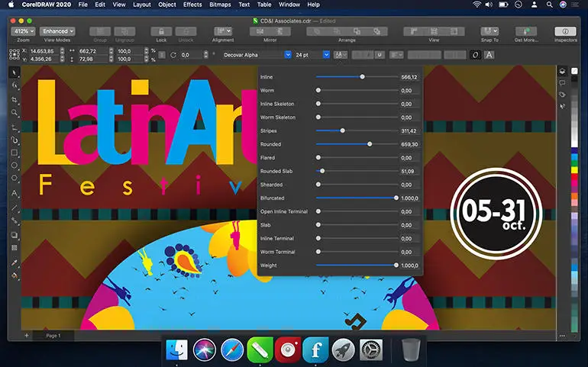Select the Pick tool in toolbox

pyautogui.click(x=15, y=72)
